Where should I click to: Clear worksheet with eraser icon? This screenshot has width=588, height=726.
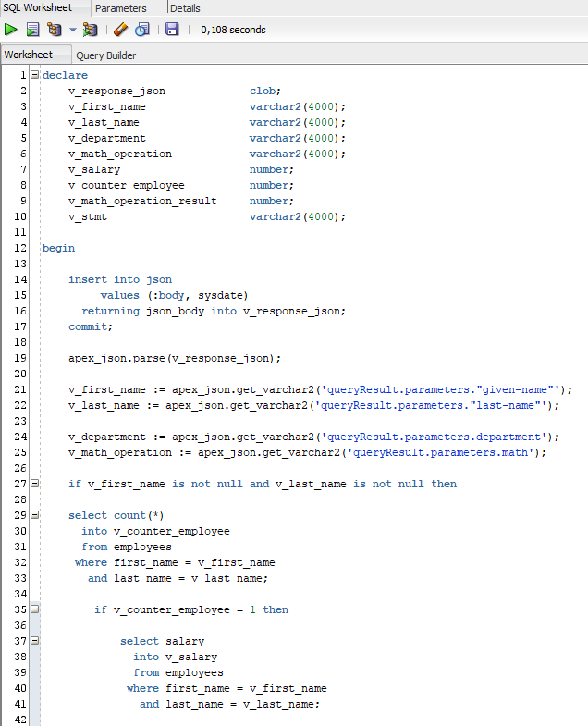tap(120, 30)
